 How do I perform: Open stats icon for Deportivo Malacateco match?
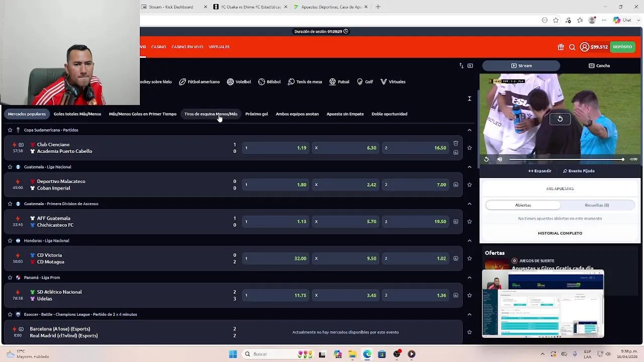coord(456,185)
